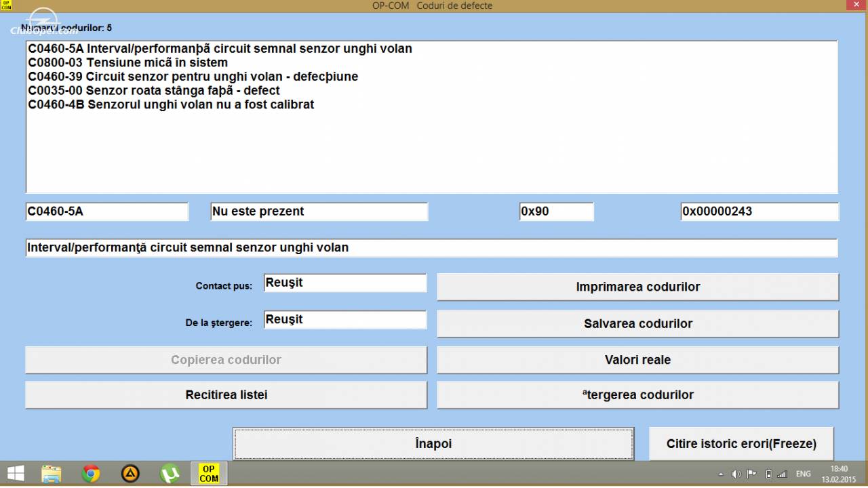The width and height of the screenshot is (868, 488).
Task: Open the volume speaker tray icon
Action: pos(736,474)
